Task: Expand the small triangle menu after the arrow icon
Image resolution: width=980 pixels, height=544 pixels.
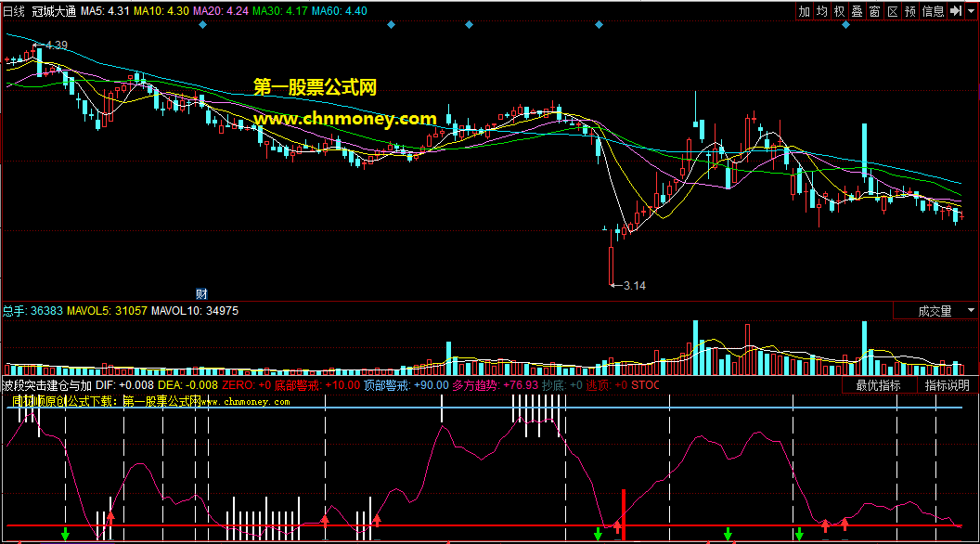Action: (x=971, y=11)
